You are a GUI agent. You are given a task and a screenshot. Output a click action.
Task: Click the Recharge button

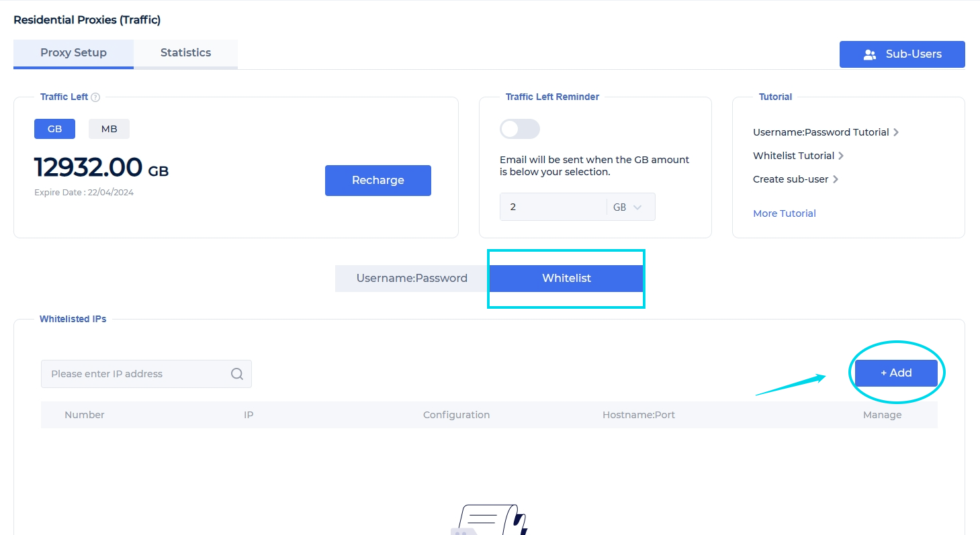377,180
